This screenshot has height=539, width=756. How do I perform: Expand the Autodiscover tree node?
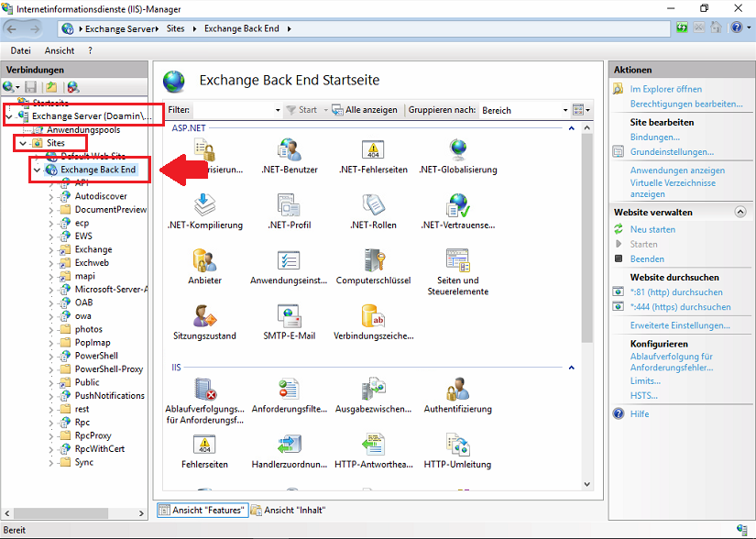(51, 197)
